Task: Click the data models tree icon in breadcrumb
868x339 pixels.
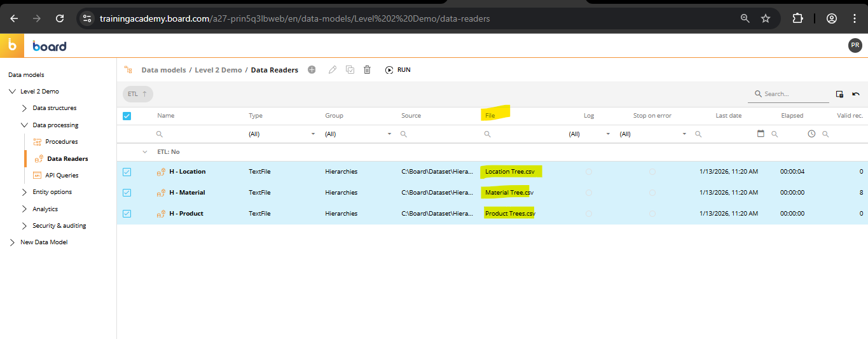Action: [128, 70]
